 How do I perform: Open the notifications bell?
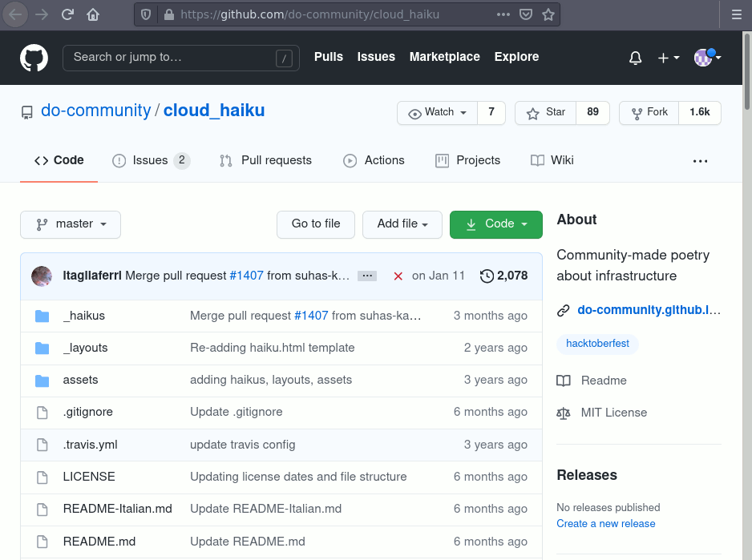635,58
